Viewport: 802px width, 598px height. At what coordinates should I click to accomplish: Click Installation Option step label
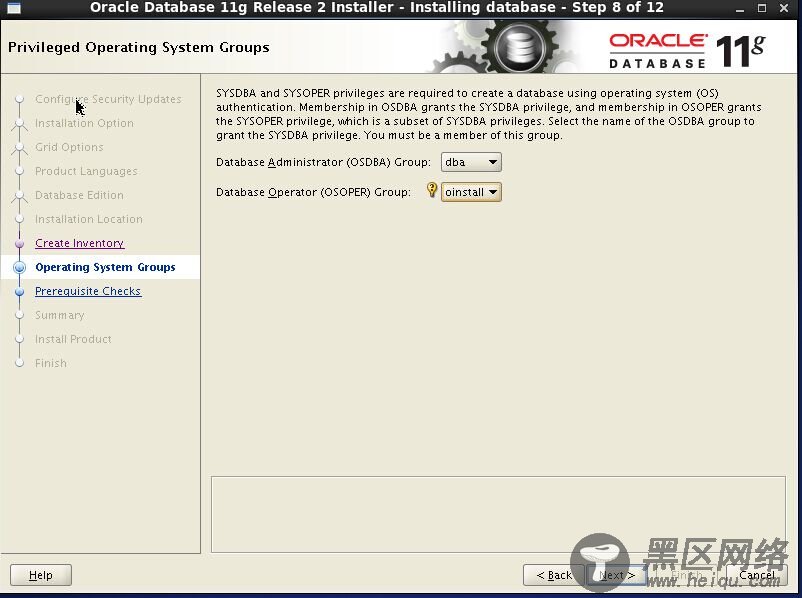(84, 123)
